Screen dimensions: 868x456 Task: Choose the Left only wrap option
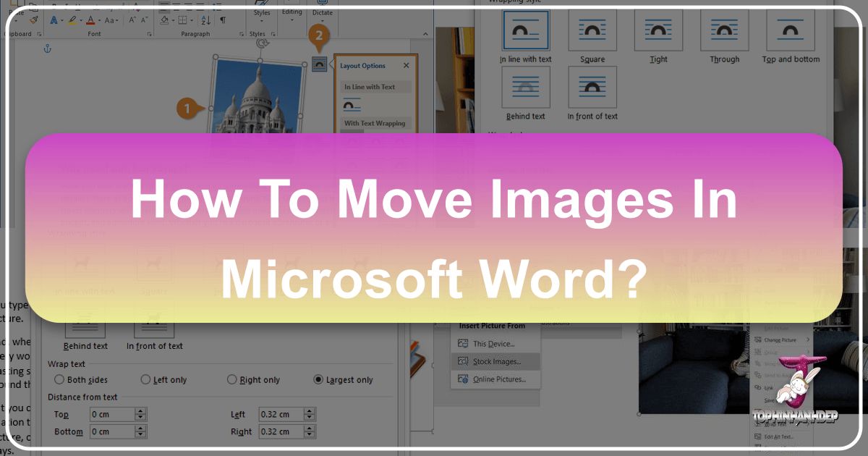pyautogui.click(x=146, y=379)
